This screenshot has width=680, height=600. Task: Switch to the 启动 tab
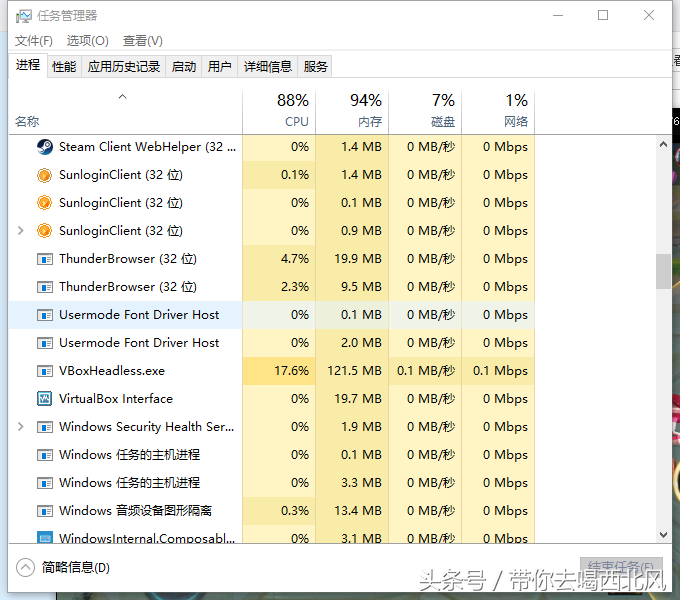183,67
